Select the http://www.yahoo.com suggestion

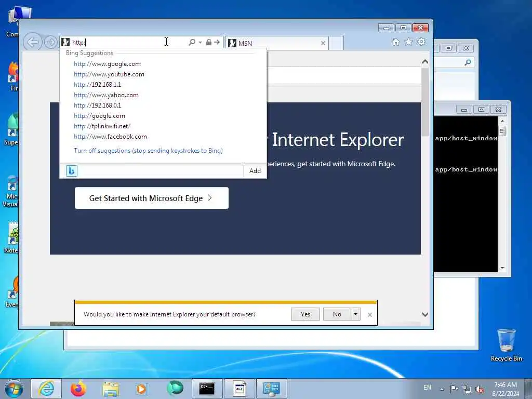click(x=106, y=95)
